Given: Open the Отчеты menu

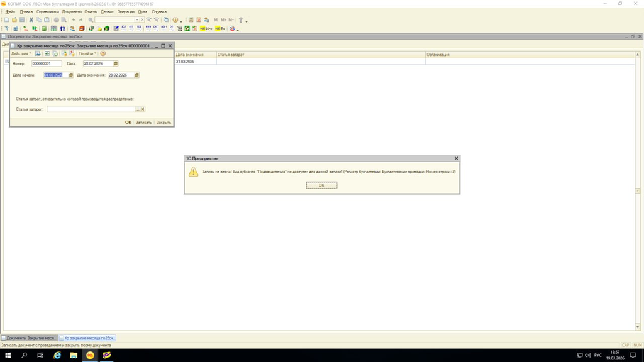Looking at the screenshot, I should (x=91, y=11).
